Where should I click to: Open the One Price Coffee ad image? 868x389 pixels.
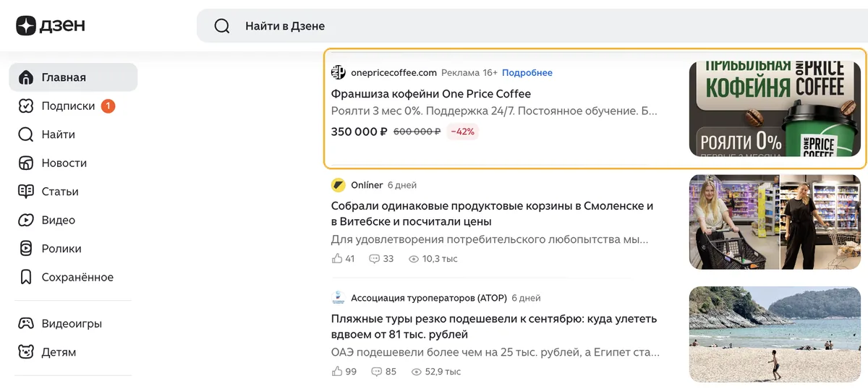click(775, 108)
